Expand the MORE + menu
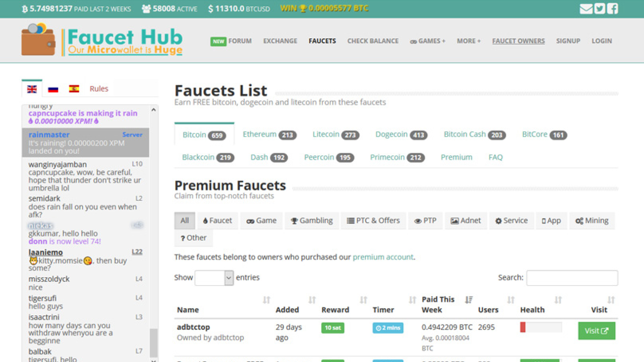Viewport: 644px width, 362px height. (x=469, y=41)
